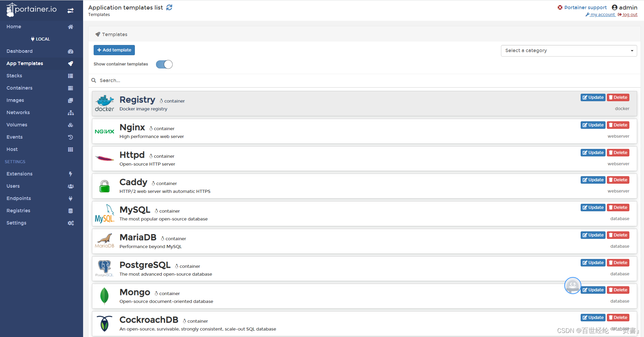Open Volumes in the sidebar
644x337 pixels.
[17, 125]
